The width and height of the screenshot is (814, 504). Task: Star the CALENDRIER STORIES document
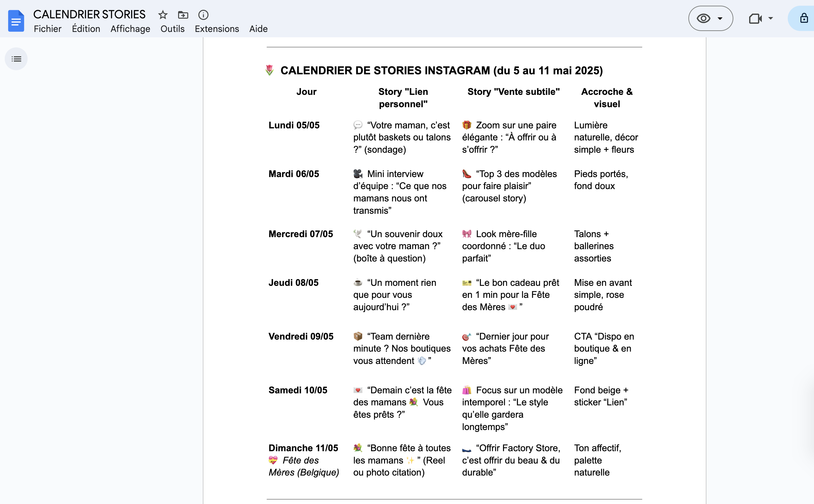click(163, 15)
